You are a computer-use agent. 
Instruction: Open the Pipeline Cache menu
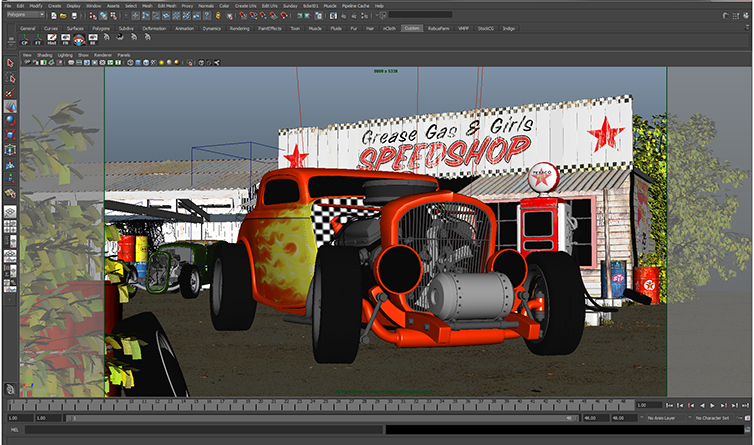(356, 6)
